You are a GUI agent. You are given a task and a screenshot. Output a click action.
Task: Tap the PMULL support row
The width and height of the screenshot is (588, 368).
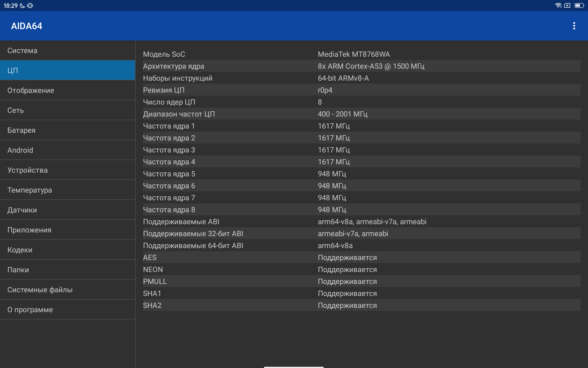362,281
